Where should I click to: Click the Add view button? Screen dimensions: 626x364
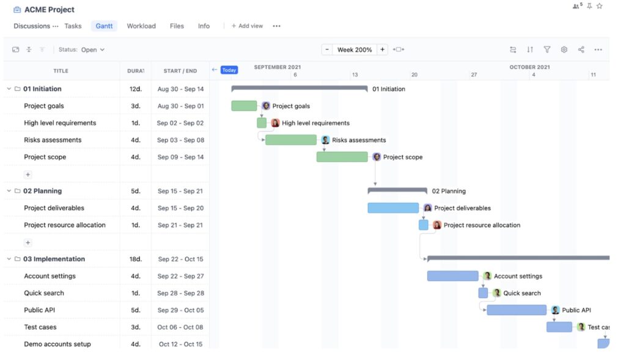click(x=247, y=26)
